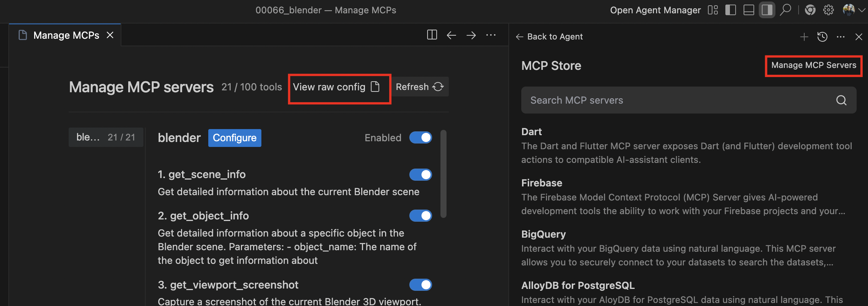This screenshot has height=306, width=868.
Task: Open editor more actions ellipsis menu
Action: [491, 35]
